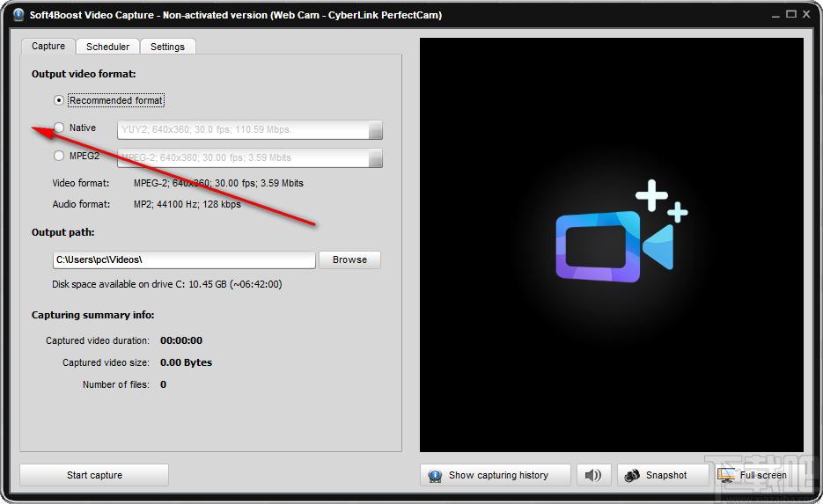Click the webcam preview area
The image size is (823, 504).
(x=612, y=245)
